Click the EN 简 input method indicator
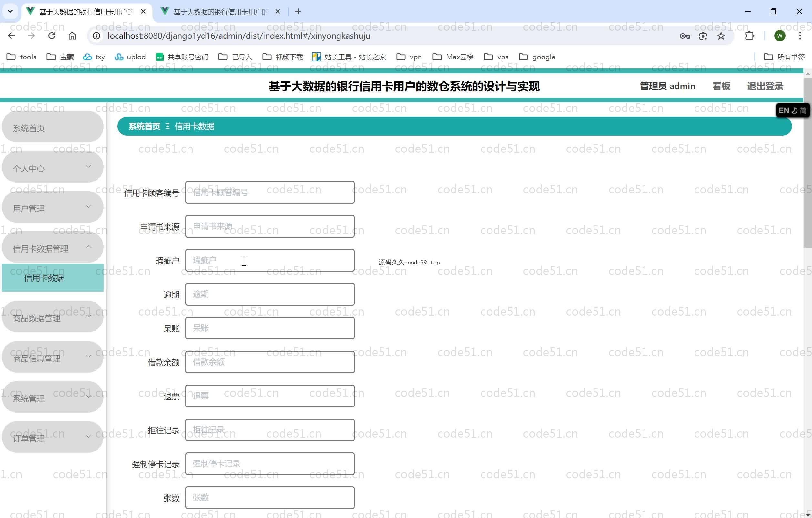This screenshot has height=518, width=812. pos(792,110)
